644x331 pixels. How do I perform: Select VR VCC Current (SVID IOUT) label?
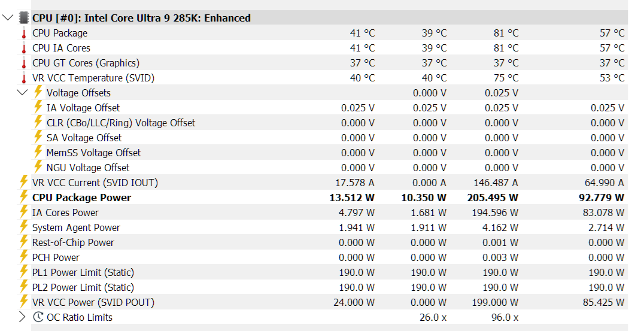pos(95,183)
